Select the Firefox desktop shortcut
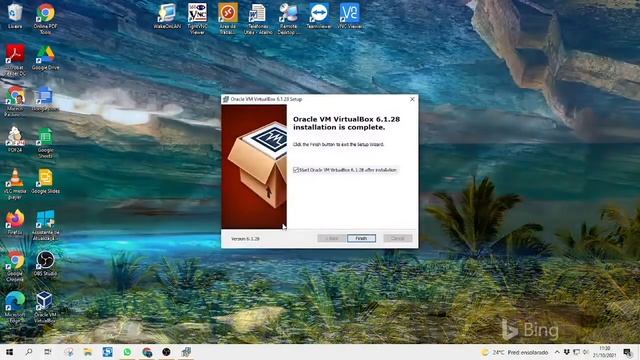Screen dimensions: 640x360 15,223
